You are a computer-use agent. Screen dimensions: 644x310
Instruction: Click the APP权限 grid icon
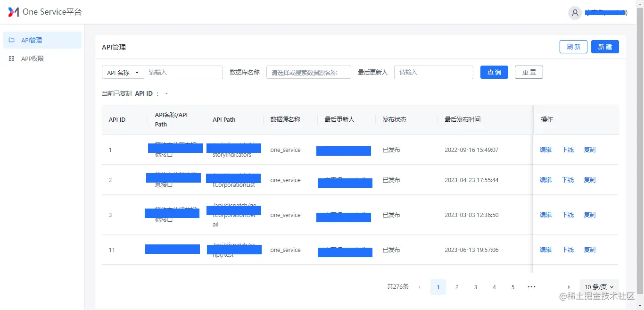pos(12,59)
